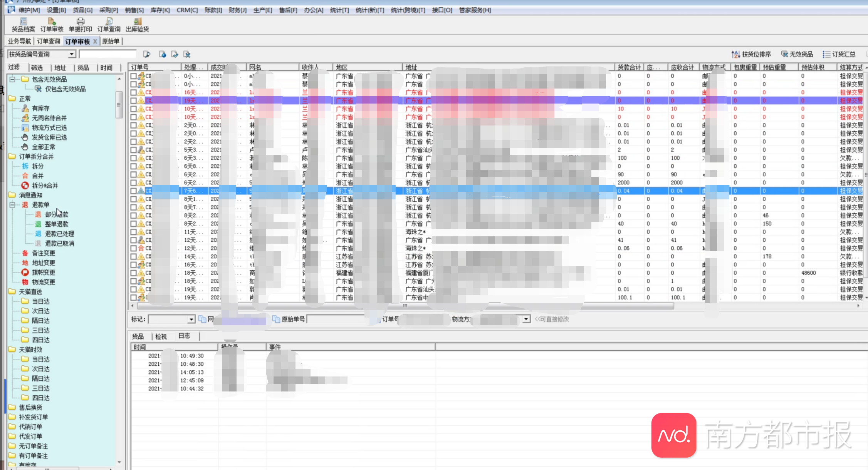This screenshot has height=470, width=868.
Task: Collapse the 退款单 tree node
Action: [x=12, y=205]
